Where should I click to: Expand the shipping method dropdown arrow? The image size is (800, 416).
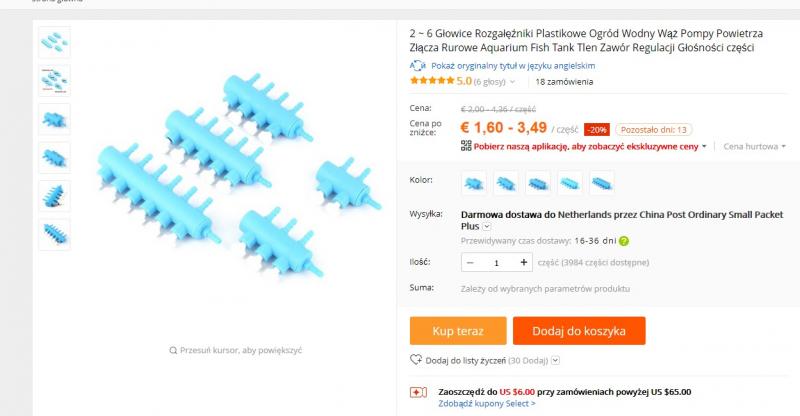(487, 227)
